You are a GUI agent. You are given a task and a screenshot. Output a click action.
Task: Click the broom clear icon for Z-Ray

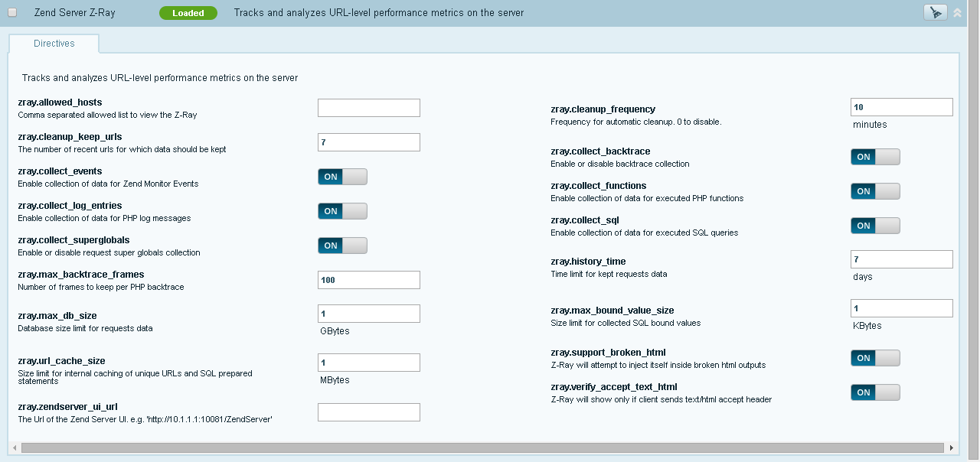pyautogui.click(x=935, y=12)
